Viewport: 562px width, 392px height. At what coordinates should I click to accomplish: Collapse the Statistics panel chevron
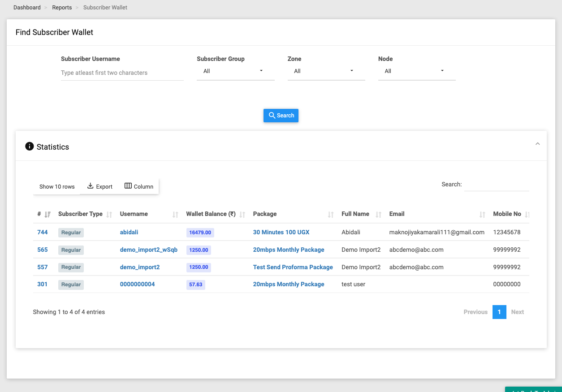click(537, 144)
